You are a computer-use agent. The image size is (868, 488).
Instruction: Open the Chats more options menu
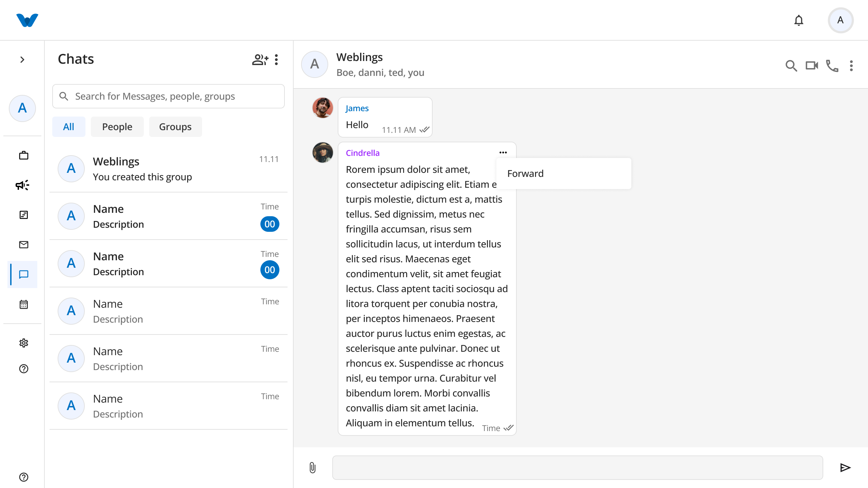[x=276, y=60]
